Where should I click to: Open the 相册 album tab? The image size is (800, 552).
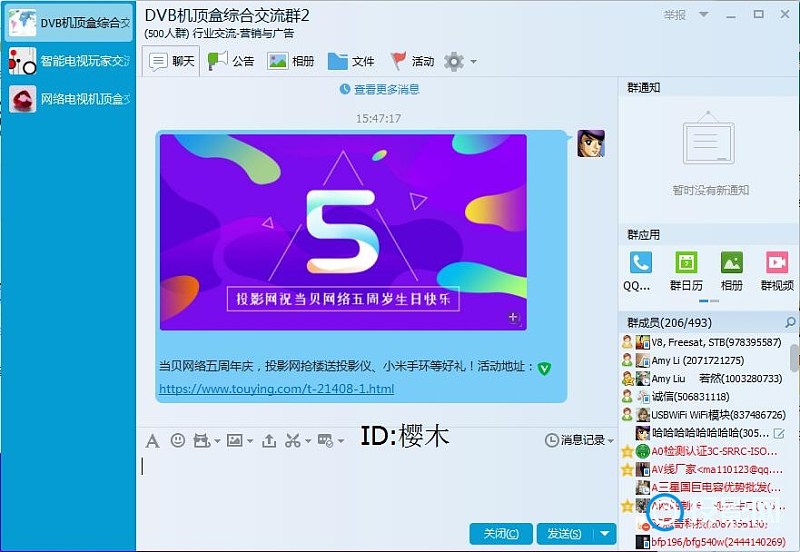pyautogui.click(x=291, y=61)
